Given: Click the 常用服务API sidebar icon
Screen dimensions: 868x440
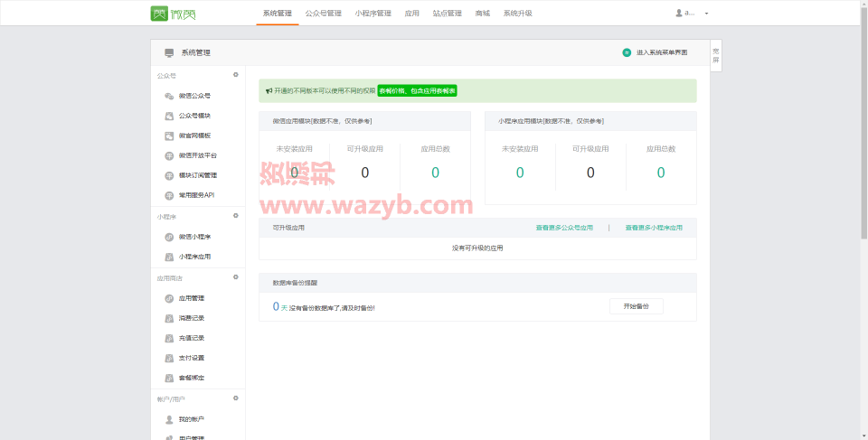Looking at the screenshot, I should coord(169,196).
